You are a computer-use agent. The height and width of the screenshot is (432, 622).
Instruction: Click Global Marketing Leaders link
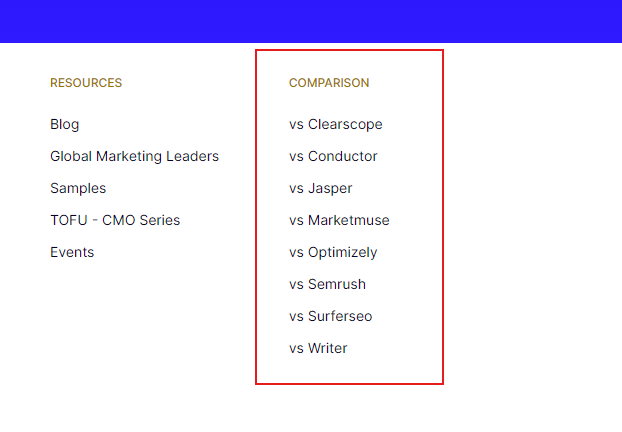[x=134, y=156]
